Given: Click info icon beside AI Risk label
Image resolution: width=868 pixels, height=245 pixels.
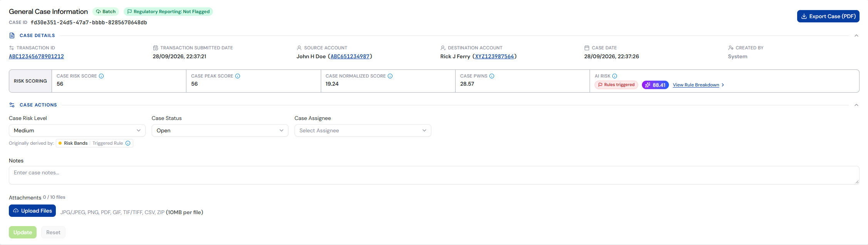Looking at the screenshot, I should pos(615,76).
